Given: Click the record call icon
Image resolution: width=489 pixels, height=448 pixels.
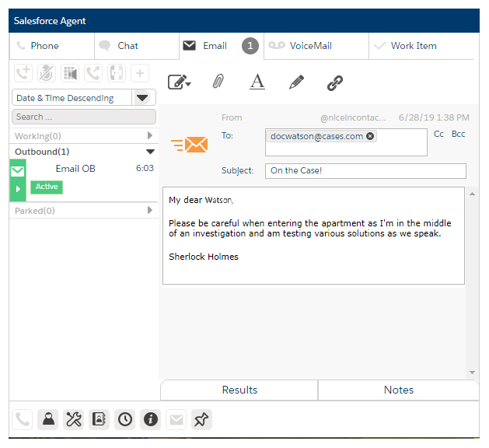Looking at the screenshot, I should (x=70, y=73).
